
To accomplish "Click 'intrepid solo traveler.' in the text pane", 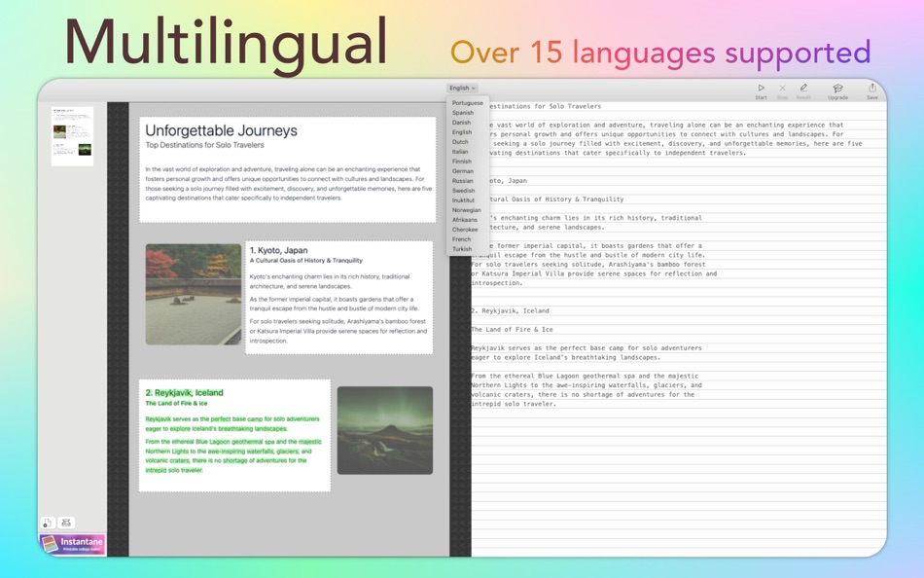I will [514, 404].
